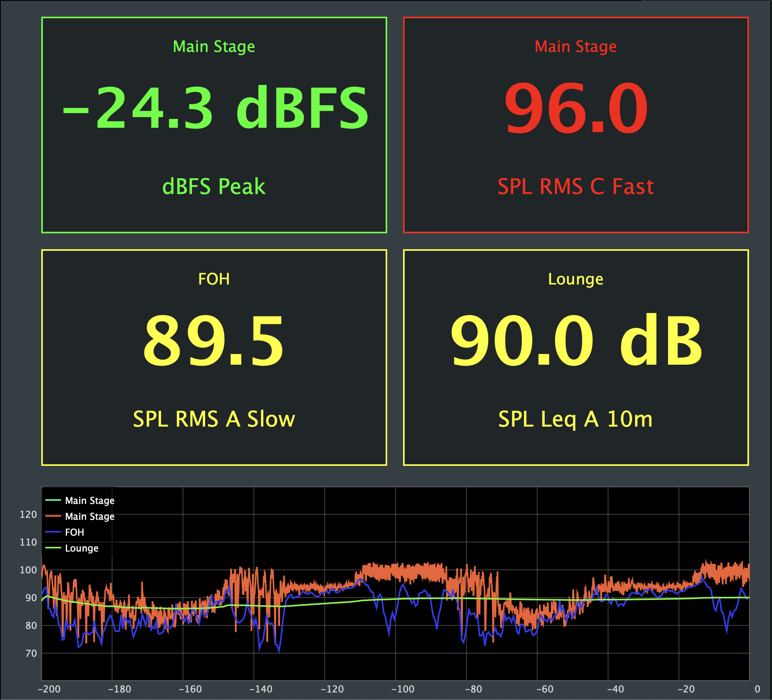Click the 100 y-axis label
The image size is (772, 700).
[x=28, y=570]
